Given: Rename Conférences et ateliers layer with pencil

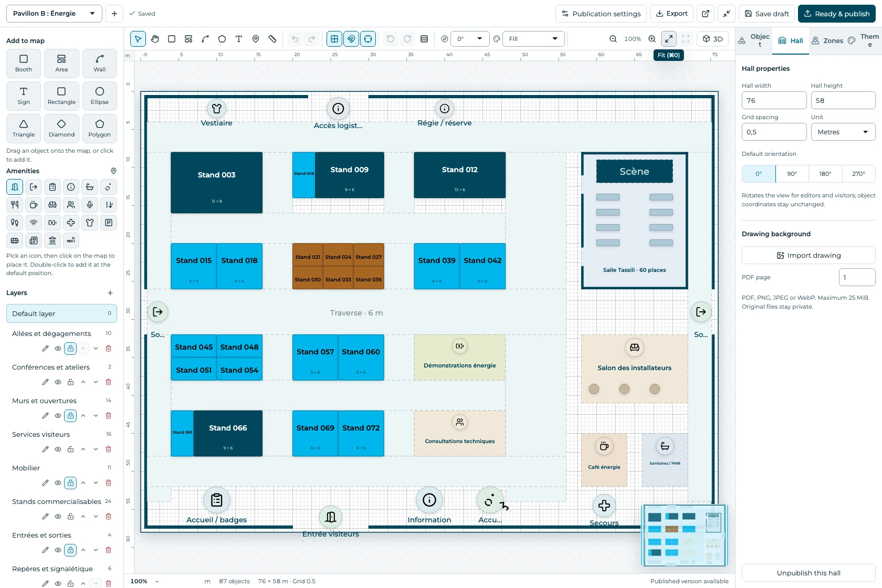Looking at the screenshot, I should click(x=46, y=382).
